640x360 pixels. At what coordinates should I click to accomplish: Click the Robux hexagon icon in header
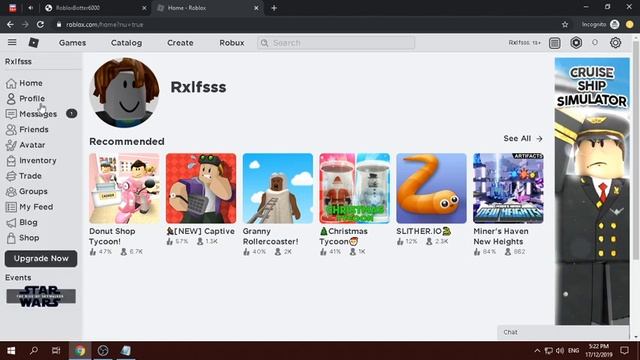[x=576, y=42]
